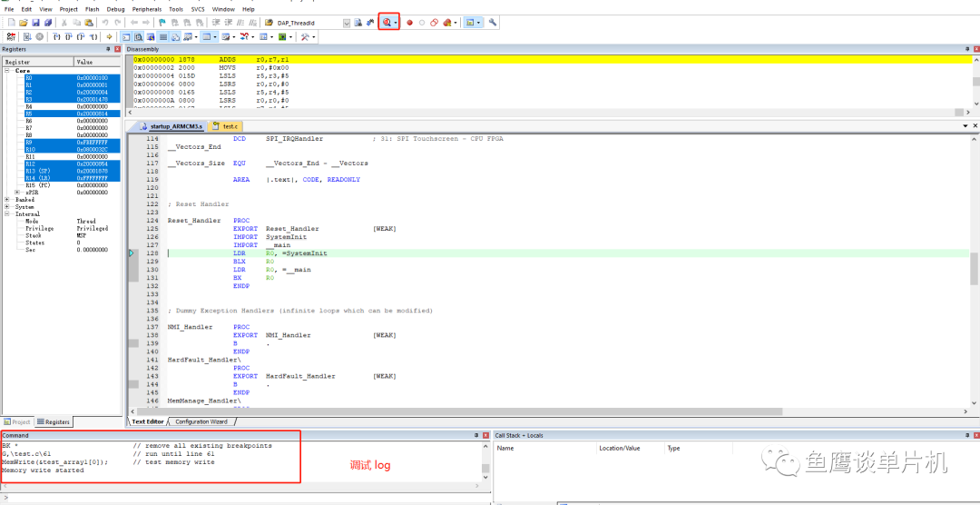Select the Configuration Wizard tab
This screenshot has height=505, width=980.
[201, 421]
